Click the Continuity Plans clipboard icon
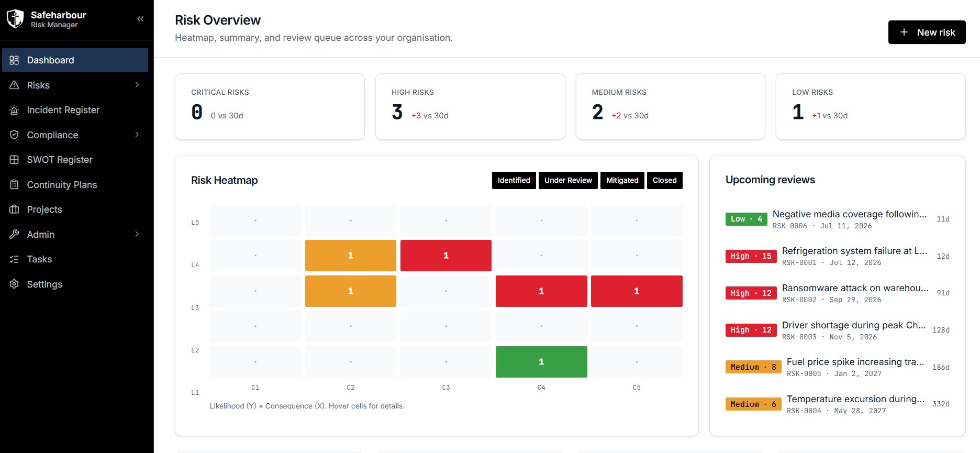The image size is (980, 453). (14, 184)
